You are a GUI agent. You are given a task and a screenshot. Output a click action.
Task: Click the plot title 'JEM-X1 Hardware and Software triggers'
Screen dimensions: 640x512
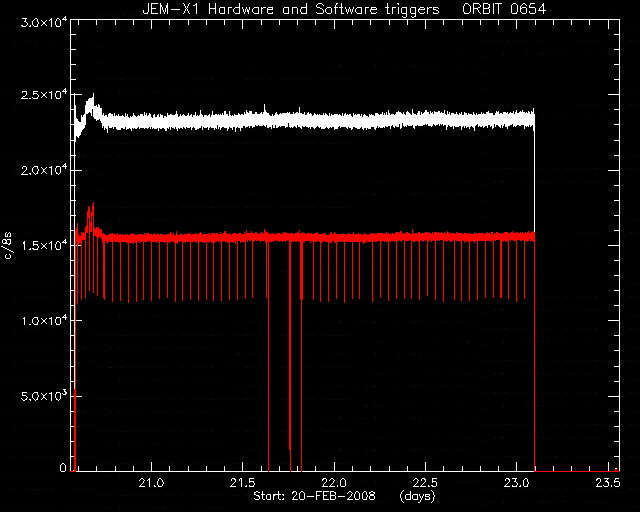(291, 9)
